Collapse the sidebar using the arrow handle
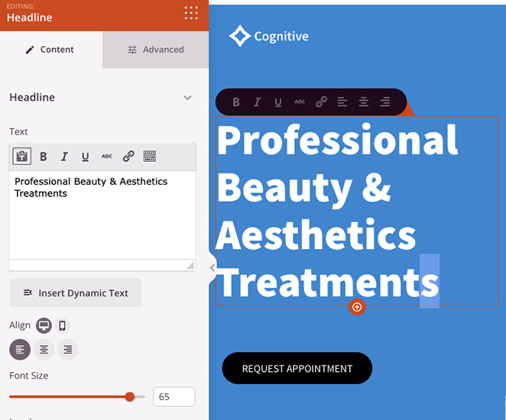The height and width of the screenshot is (420, 506). (x=212, y=267)
